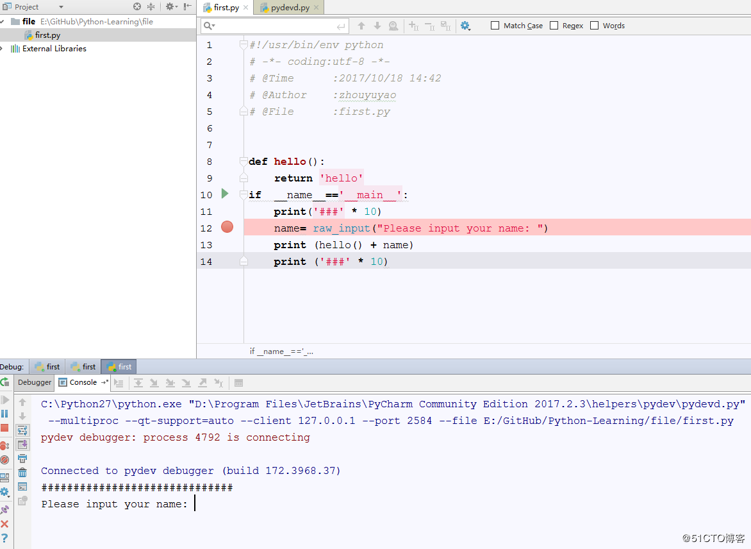
Task: Switch to the first.py editor tab
Action: click(226, 8)
